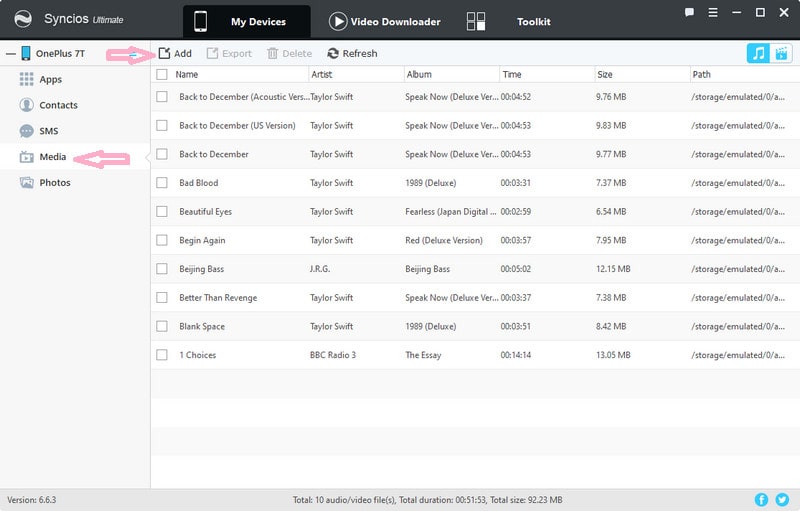Click 'Version: 6.6.3' in status bar
Image resolution: width=800 pixels, height=511 pixels.
[32, 500]
